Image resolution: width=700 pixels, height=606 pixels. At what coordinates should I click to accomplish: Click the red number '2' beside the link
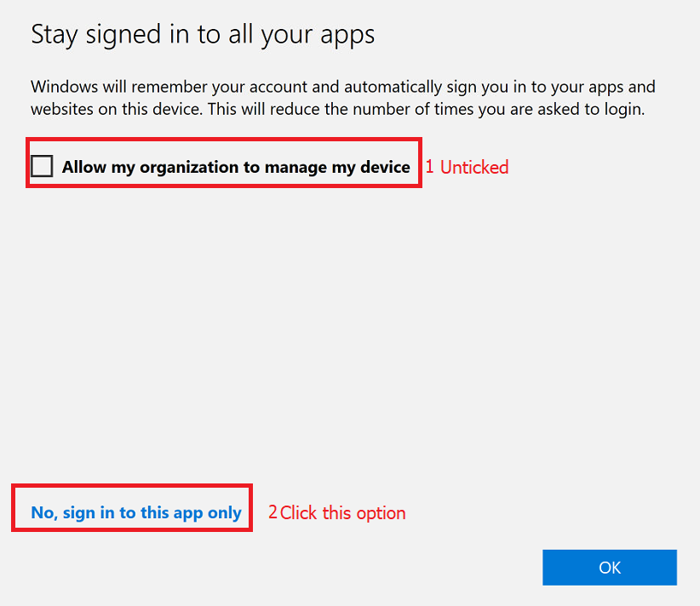point(273,512)
